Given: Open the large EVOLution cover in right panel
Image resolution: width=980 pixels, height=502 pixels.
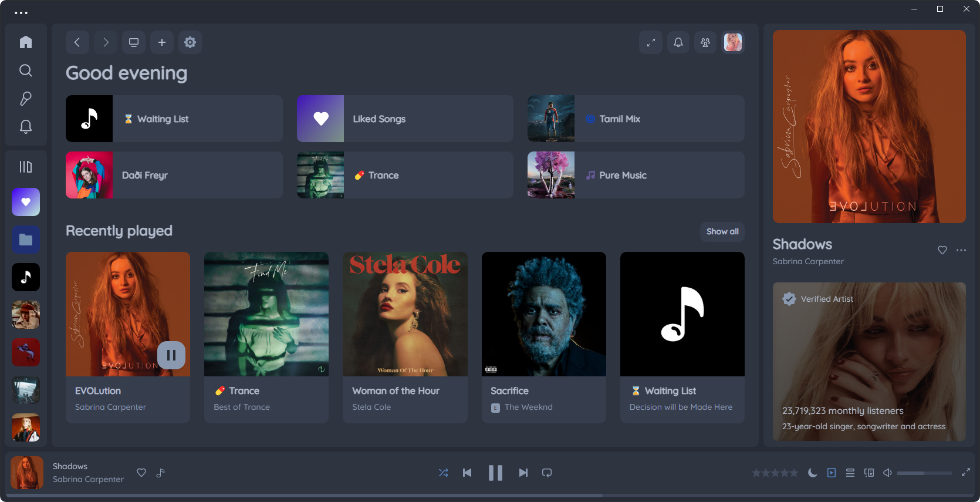Looking at the screenshot, I should pos(869,126).
